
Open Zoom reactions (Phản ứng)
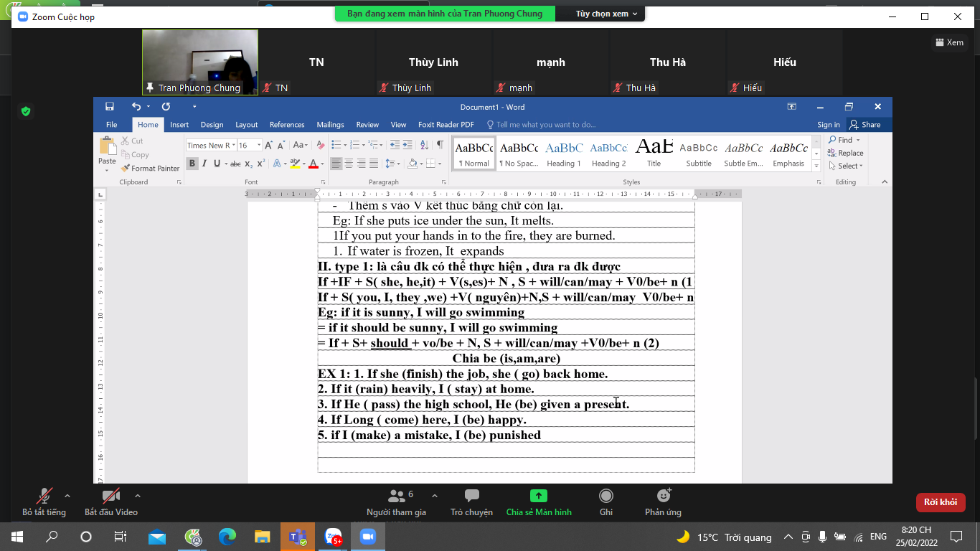pyautogui.click(x=663, y=502)
